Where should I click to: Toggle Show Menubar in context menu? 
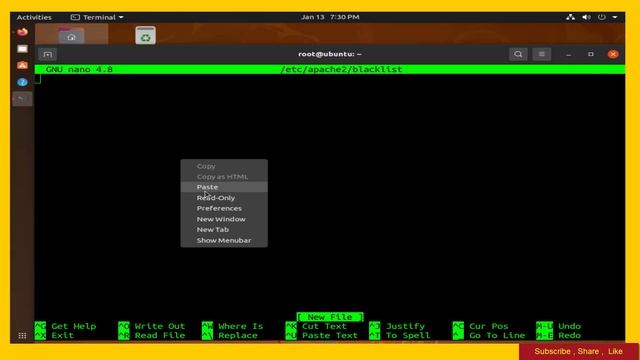(x=224, y=240)
